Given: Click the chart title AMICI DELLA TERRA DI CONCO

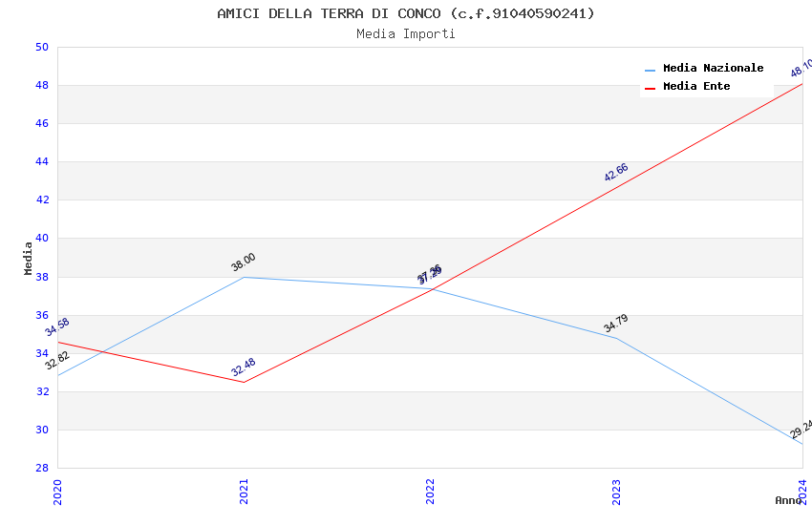Looking at the screenshot, I should coord(406,13).
